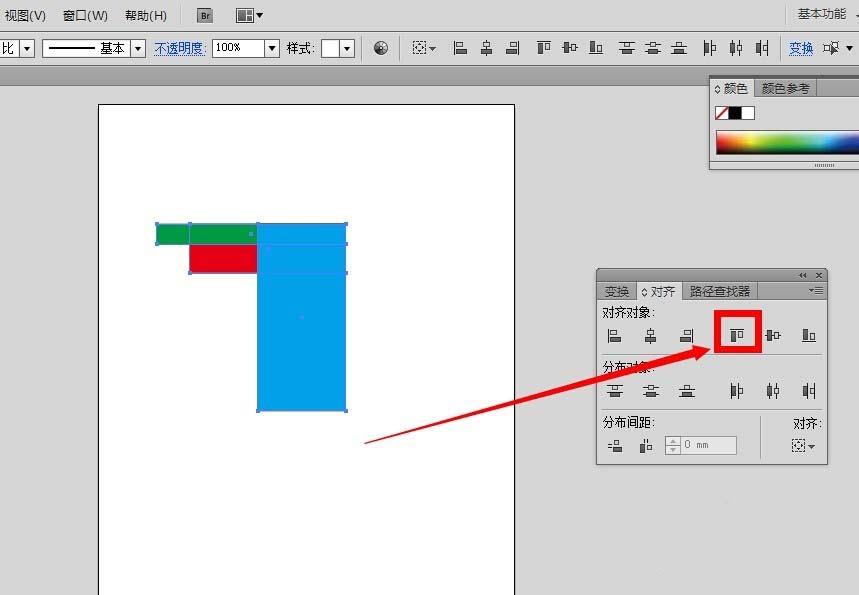Click vertical distribute spacing icon
Screen dimensions: 859x595
pos(615,446)
